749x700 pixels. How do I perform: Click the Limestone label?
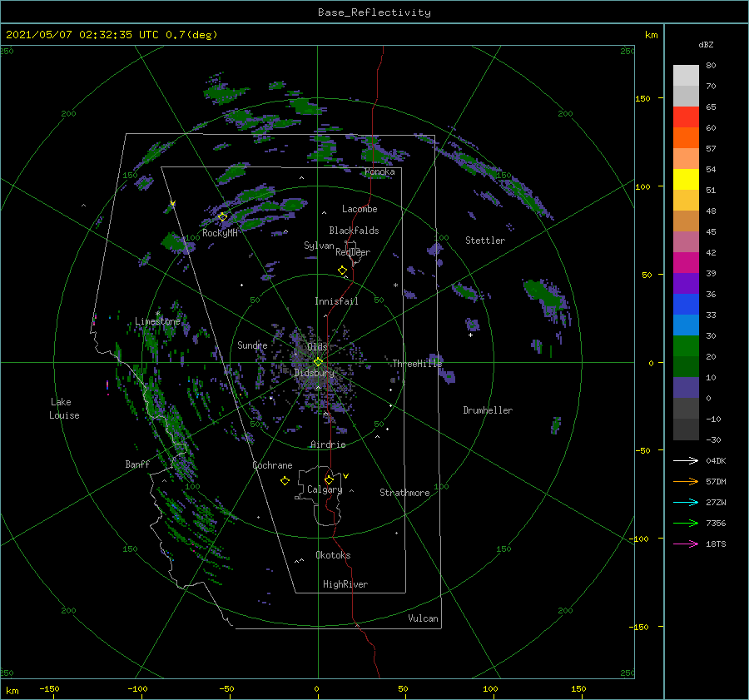pos(157,321)
